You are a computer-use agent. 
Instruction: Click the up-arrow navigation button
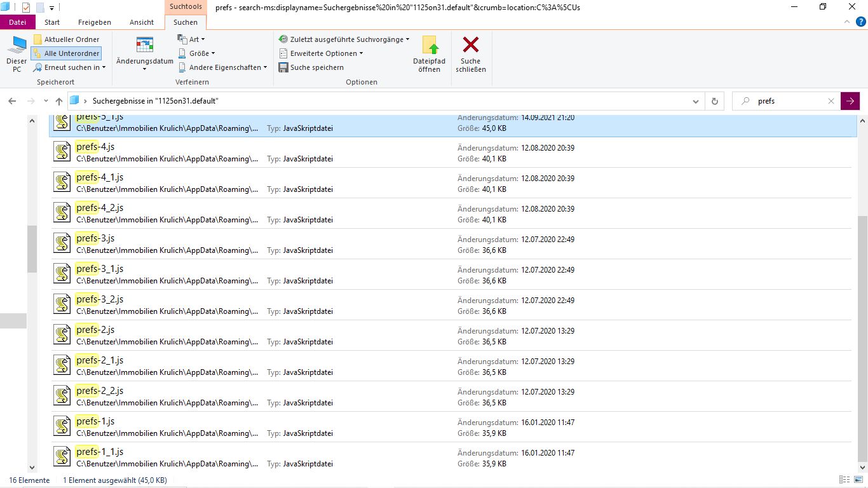(x=59, y=101)
